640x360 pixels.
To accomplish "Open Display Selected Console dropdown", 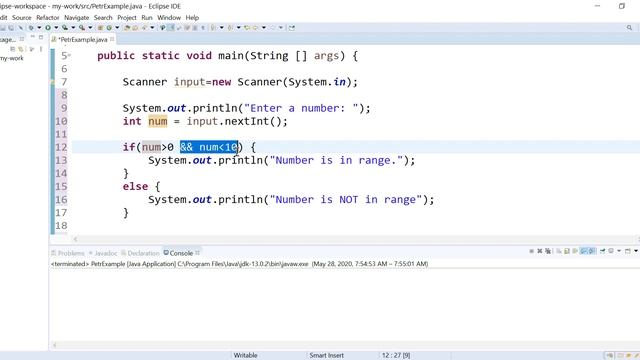I will pyautogui.click(x=619, y=251).
